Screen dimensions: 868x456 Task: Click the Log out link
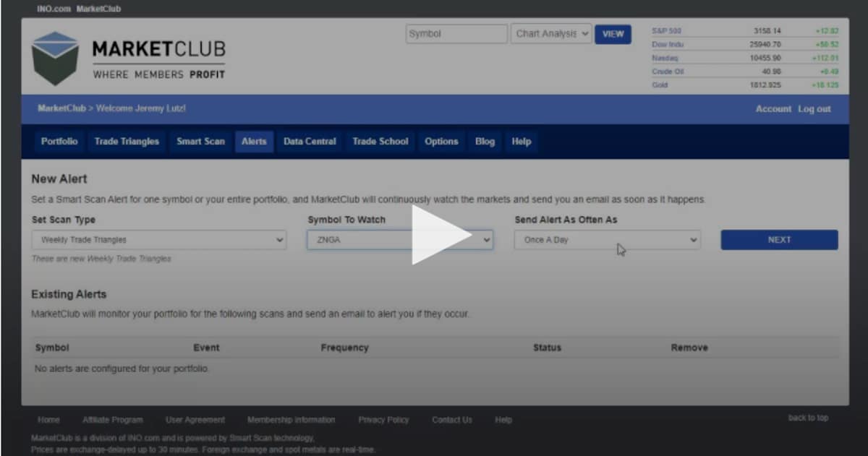click(x=814, y=109)
